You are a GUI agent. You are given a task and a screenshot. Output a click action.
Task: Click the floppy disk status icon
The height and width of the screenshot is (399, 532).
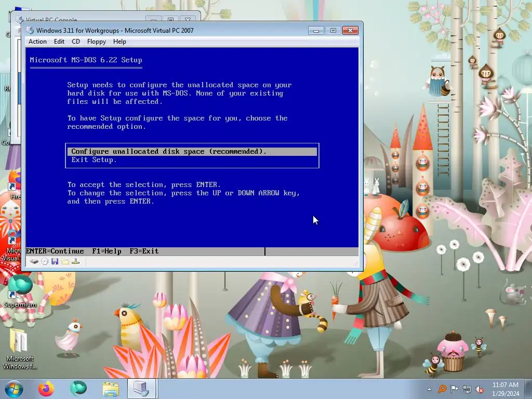pyautogui.click(x=55, y=261)
